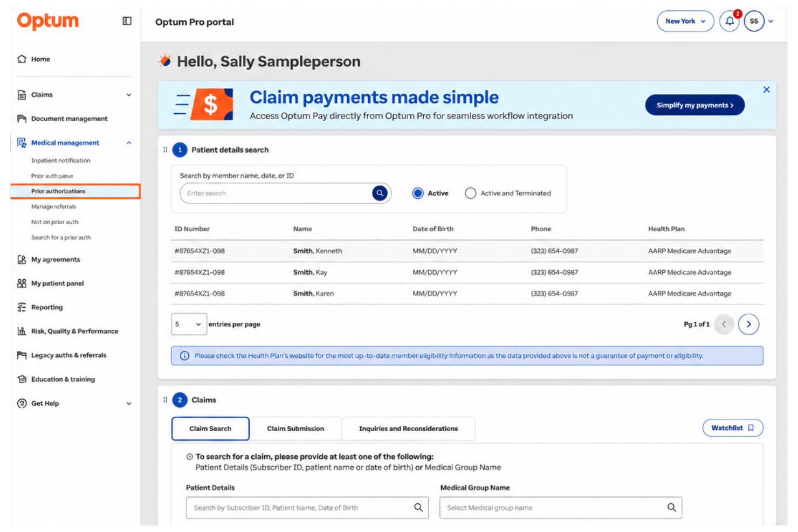
Task: Click the Get Help question mark icon
Action: [x=22, y=404]
